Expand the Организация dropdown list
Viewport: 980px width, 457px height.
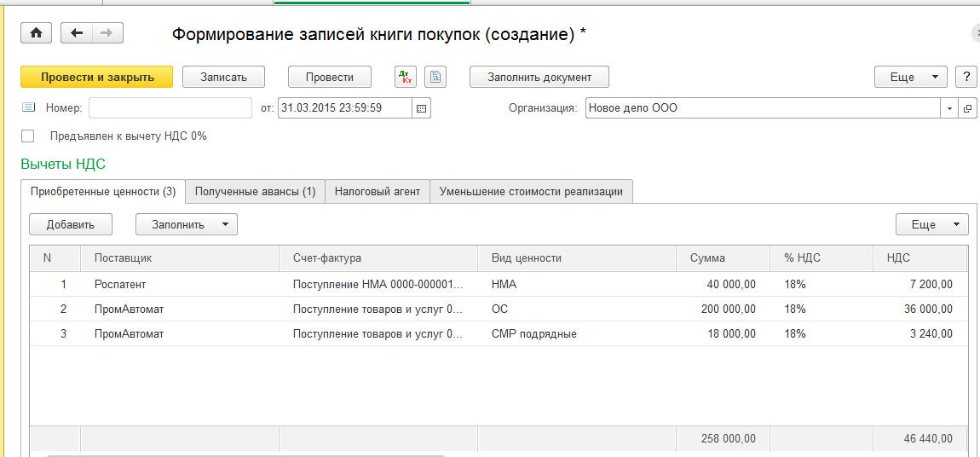[x=950, y=108]
